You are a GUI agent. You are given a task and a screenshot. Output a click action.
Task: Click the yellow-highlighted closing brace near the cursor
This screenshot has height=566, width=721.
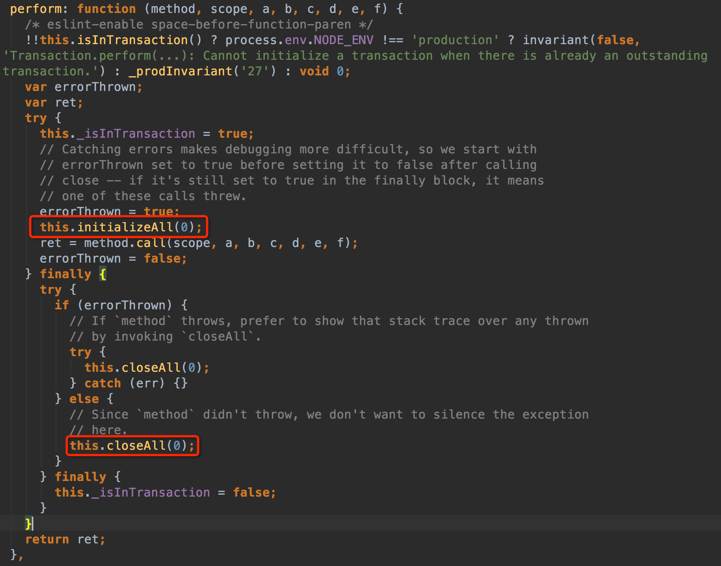[x=28, y=524]
